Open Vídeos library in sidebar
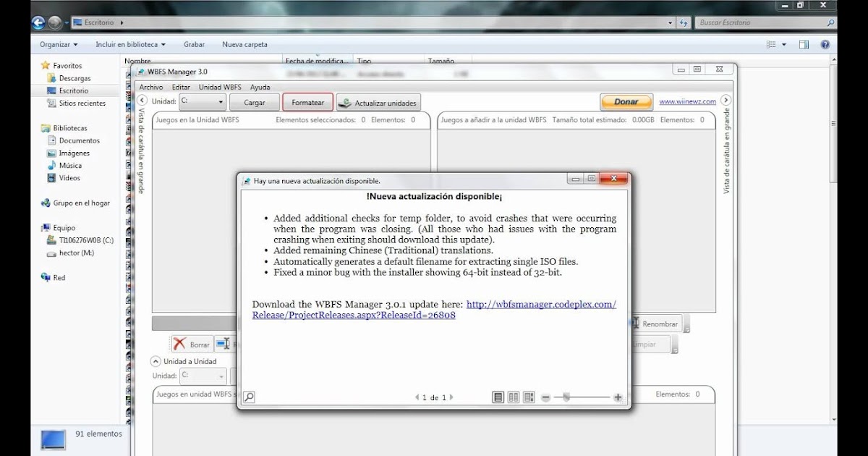Image resolution: width=868 pixels, height=456 pixels. [69, 177]
